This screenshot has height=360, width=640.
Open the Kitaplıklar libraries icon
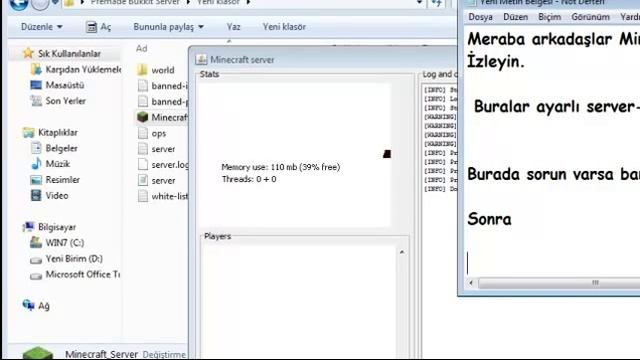(29, 132)
